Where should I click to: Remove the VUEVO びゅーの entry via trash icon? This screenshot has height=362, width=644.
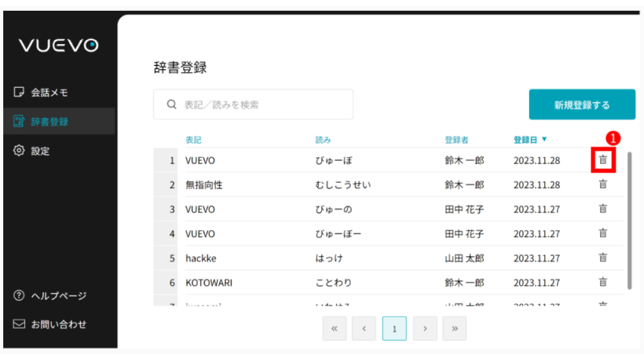tap(602, 209)
